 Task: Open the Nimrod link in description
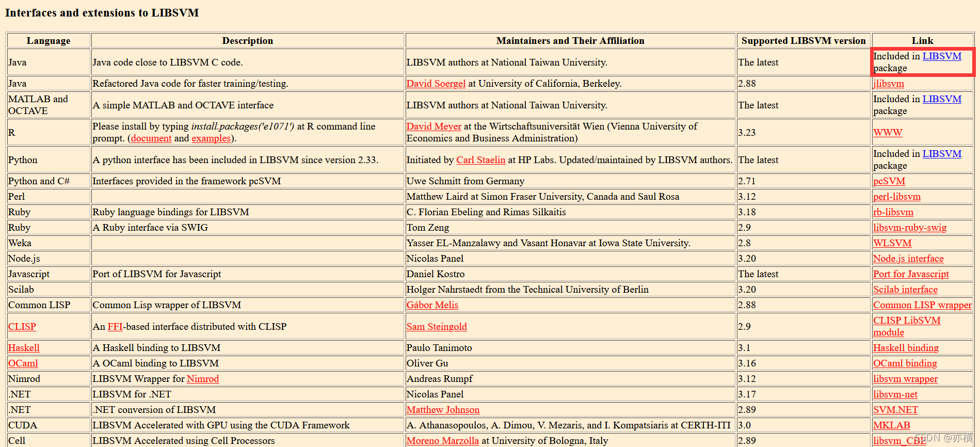coord(203,379)
